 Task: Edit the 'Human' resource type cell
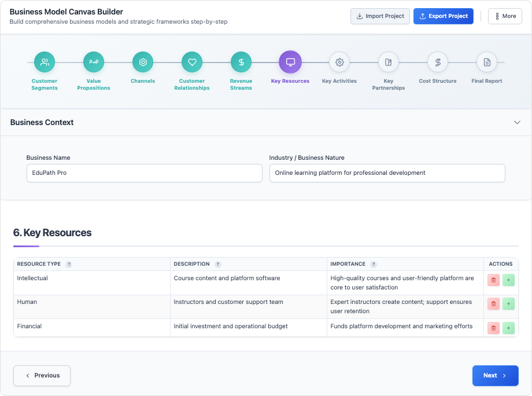click(92, 307)
